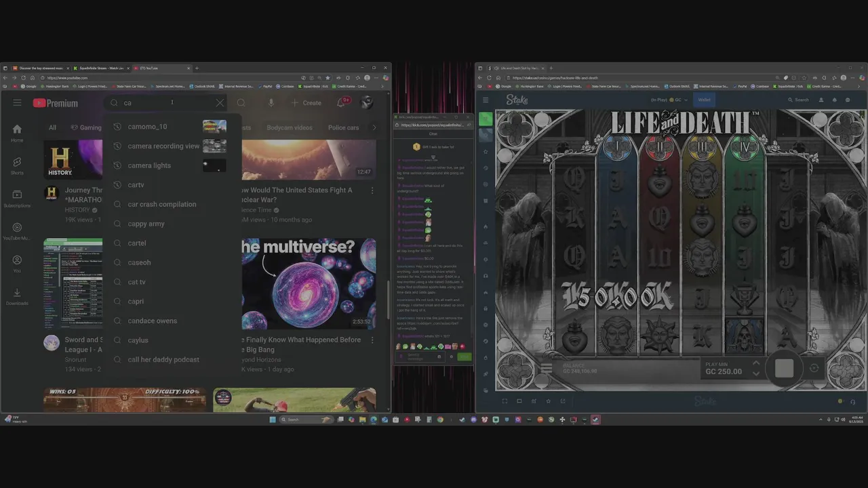Send the Kick chat message

click(465, 357)
